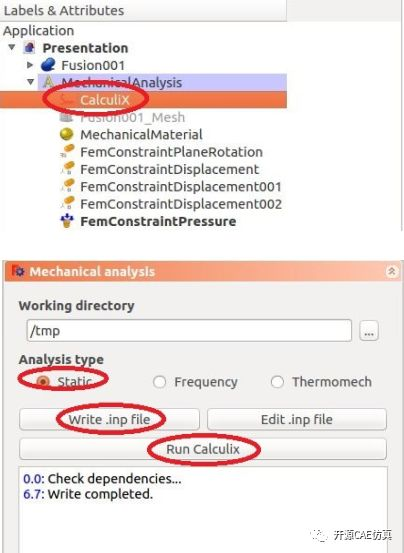
Task: Click the working directory path field
Action: tap(189, 331)
